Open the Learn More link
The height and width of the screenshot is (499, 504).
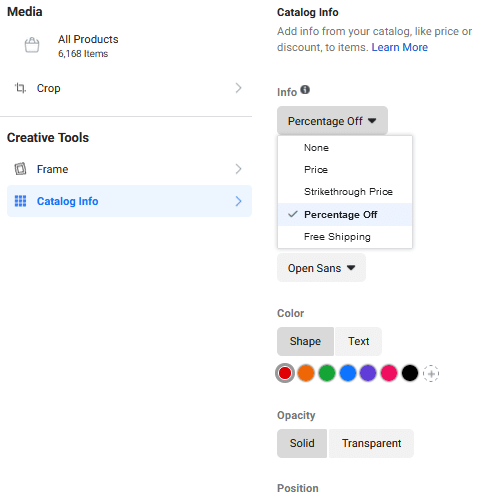click(x=399, y=47)
